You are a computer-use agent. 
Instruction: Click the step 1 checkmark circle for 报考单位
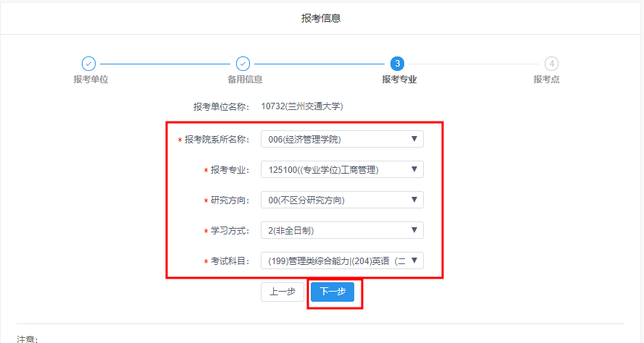(x=88, y=64)
